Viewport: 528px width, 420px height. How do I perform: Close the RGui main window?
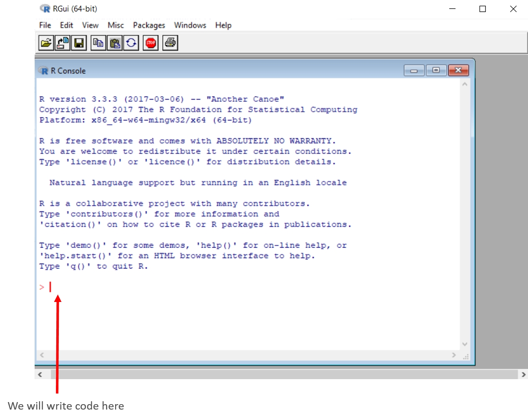[513, 9]
